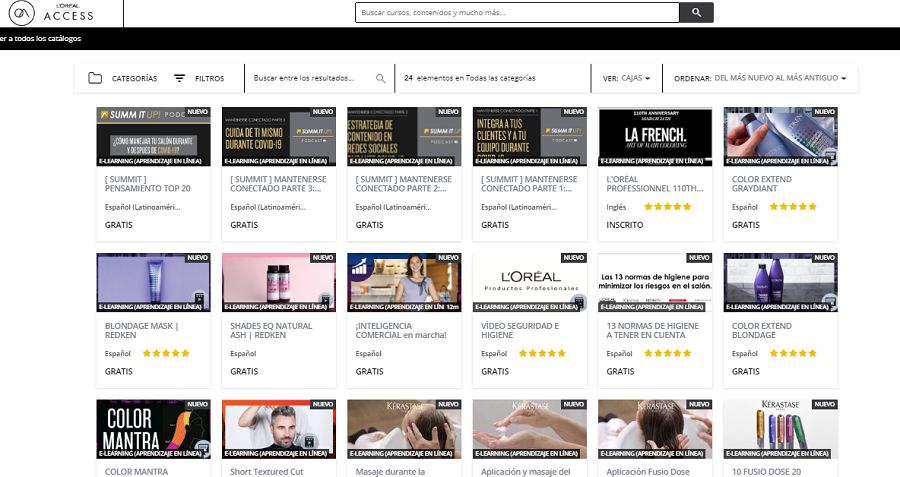Click the search magnifier button in the header
This screenshot has height=477, width=900.
[696, 13]
